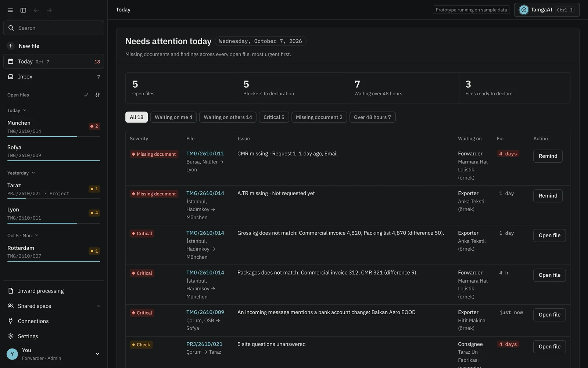Go forward with the right arrow
588x368 pixels.
pos(49,10)
